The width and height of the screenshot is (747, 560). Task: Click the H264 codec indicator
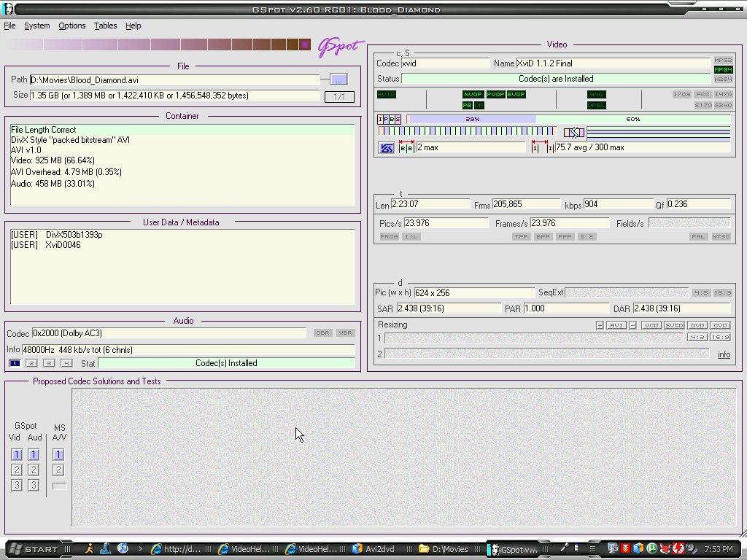pyautogui.click(x=723, y=79)
